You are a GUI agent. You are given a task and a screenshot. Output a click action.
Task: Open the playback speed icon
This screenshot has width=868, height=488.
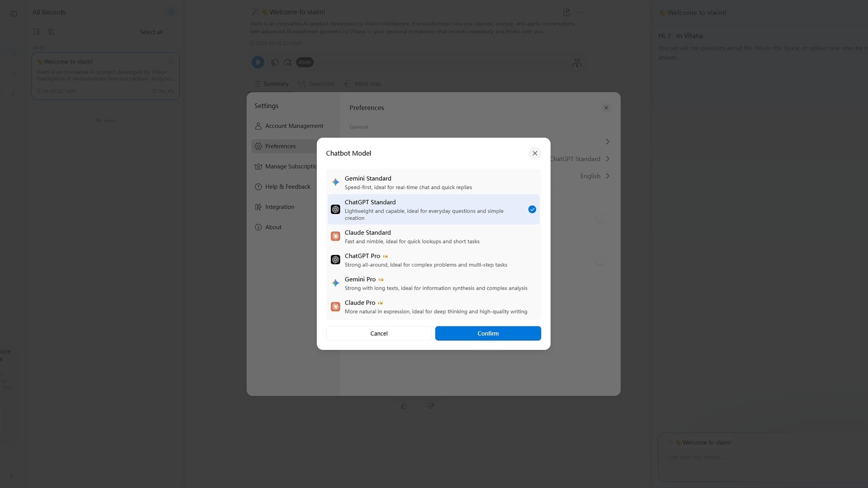577,63
